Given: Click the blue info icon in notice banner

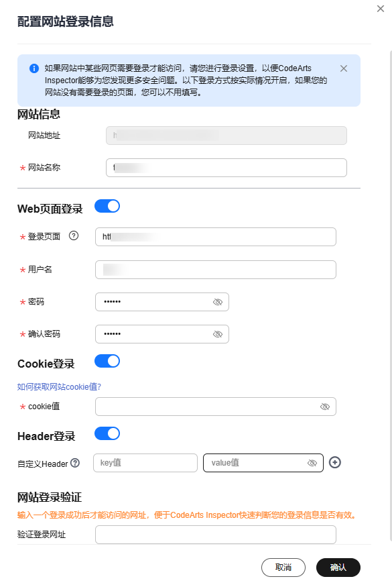Looking at the screenshot, I should click(34, 68).
